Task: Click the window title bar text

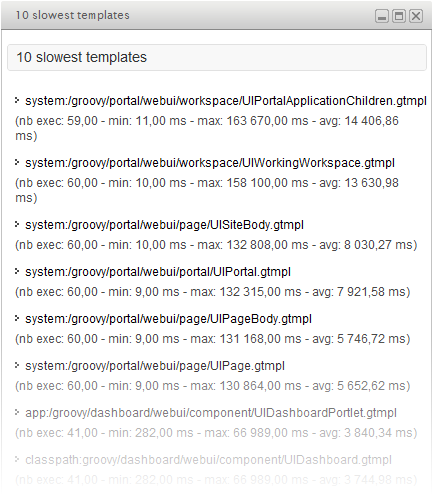Action: (x=72, y=15)
